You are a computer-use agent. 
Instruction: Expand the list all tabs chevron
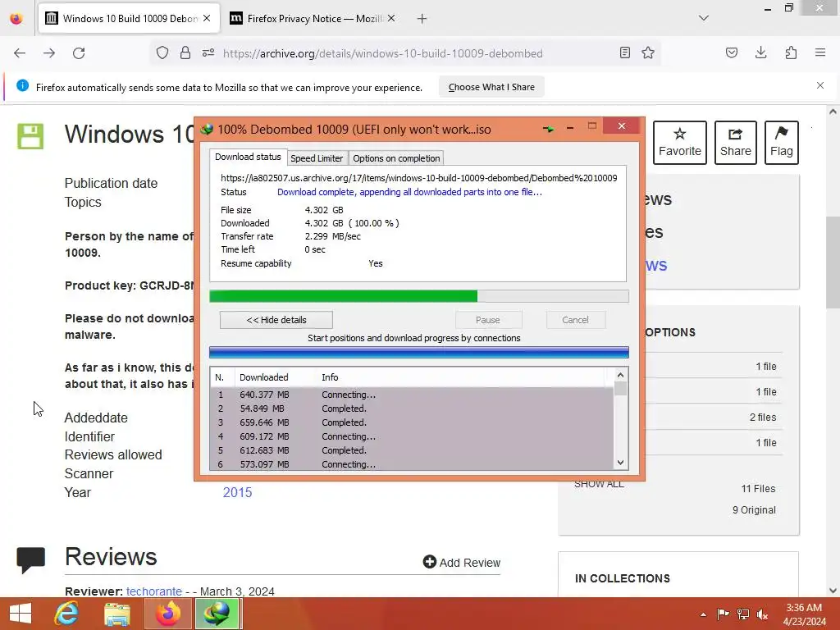[704, 18]
